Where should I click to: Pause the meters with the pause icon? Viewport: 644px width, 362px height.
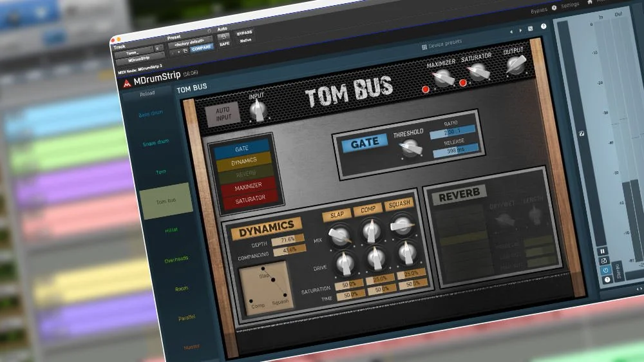[603, 251]
